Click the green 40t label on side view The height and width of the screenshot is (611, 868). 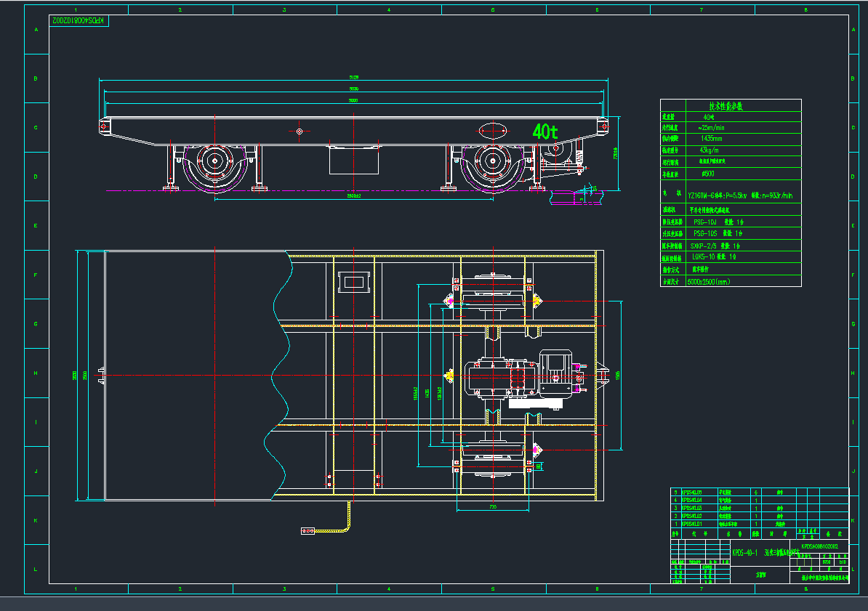pos(545,131)
